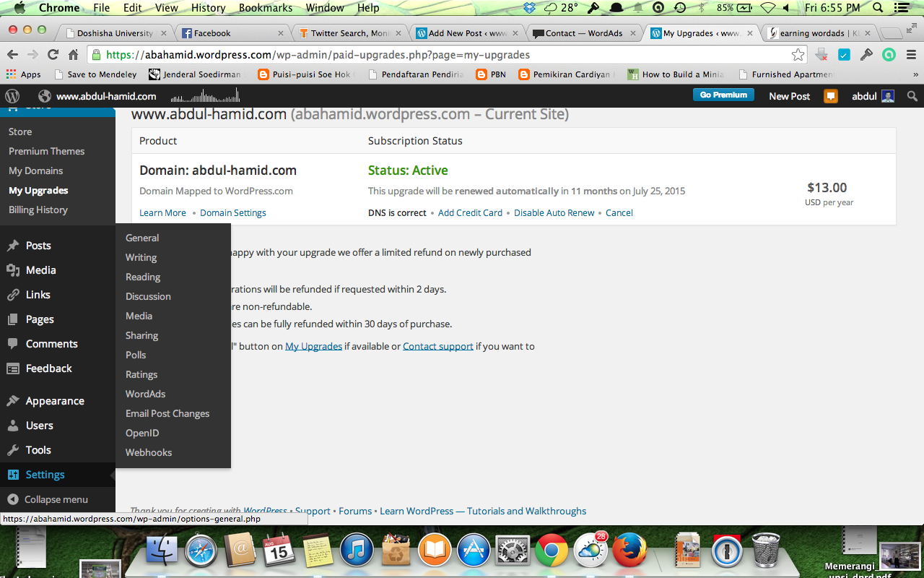
Task: Open the Add Credit Card link
Action: (x=470, y=213)
